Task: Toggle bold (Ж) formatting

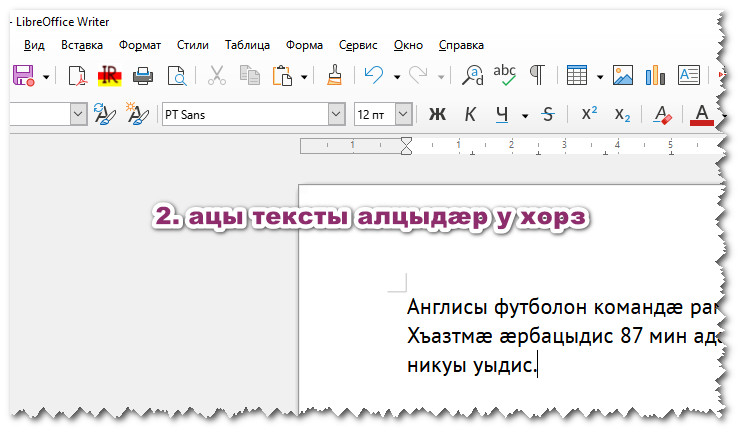Action: pyautogui.click(x=437, y=114)
